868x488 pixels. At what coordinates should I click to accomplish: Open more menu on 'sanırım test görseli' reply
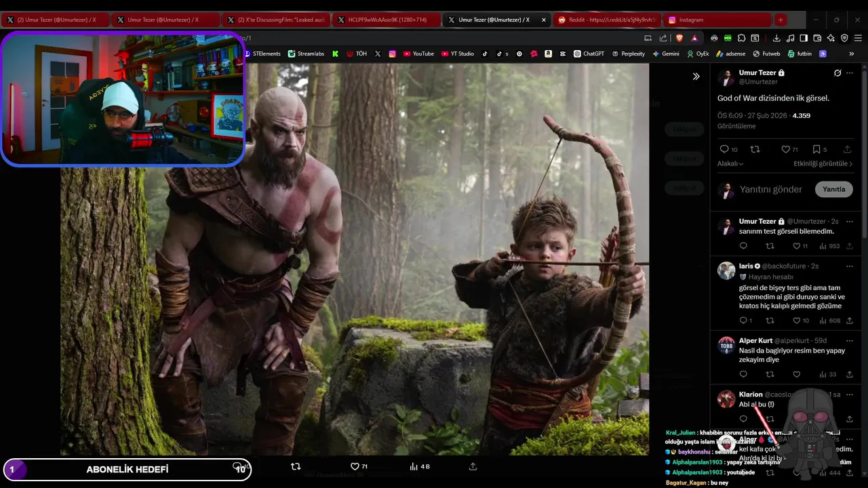pos(850,222)
